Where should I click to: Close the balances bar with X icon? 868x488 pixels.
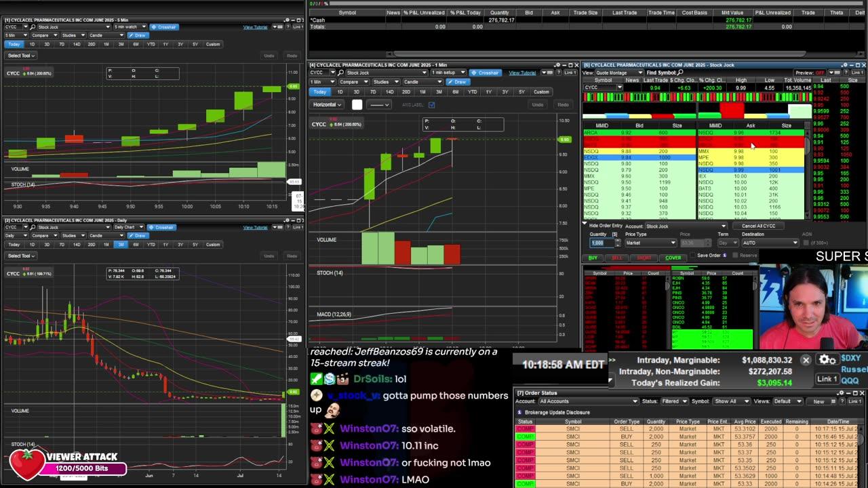pos(806,360)
